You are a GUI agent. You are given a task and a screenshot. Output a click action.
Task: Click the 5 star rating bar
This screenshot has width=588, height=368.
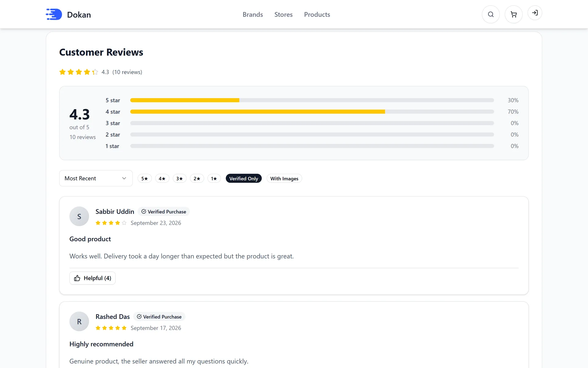tap(312, 100)
